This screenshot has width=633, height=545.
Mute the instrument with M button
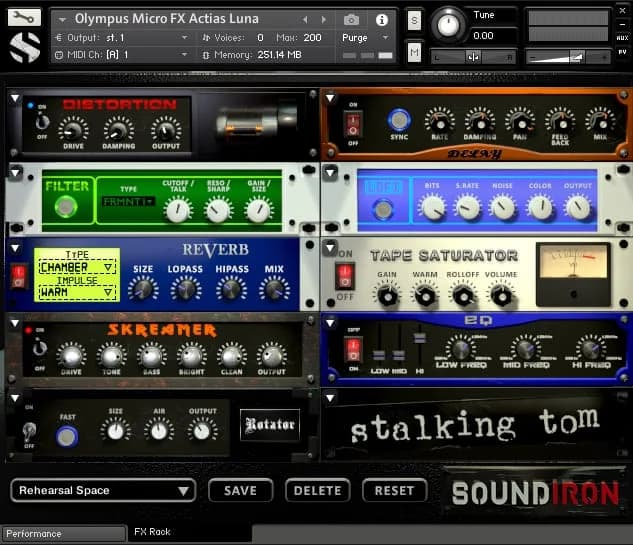(414, 53)
